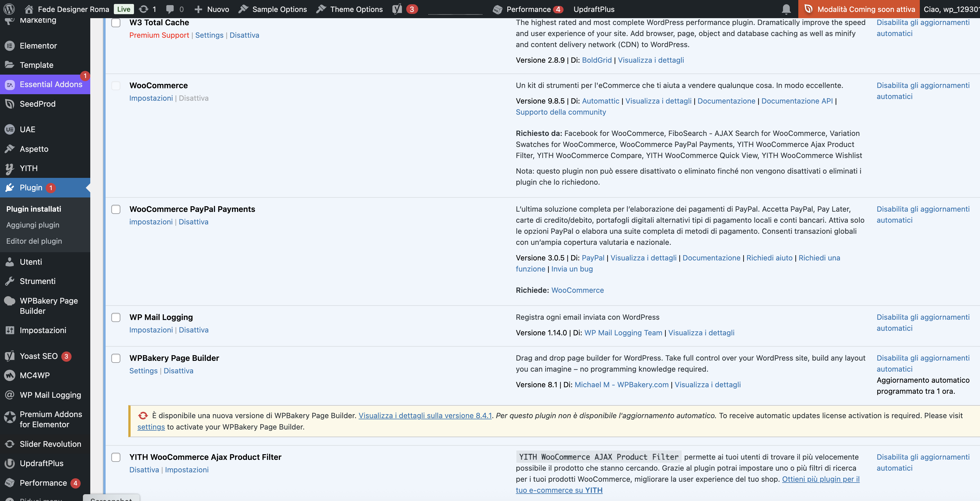This screenshot has height=501, width=980.
Task: Click Michael M - WPBakery.com link
Action: coord(621,384)
